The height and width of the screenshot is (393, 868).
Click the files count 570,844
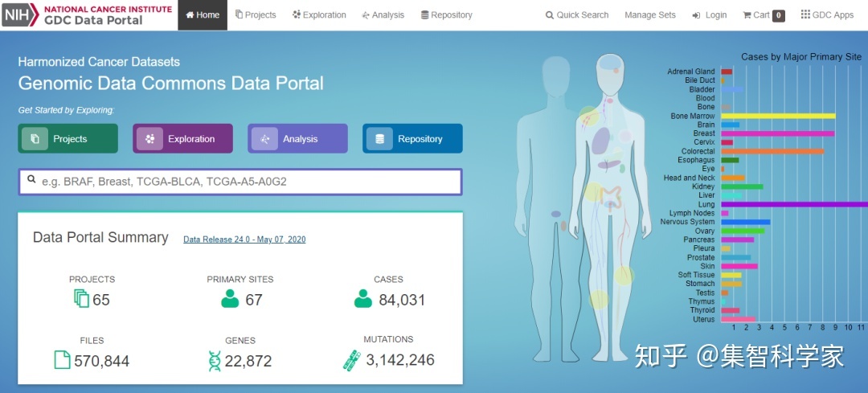pyautogui.click(x=102, y=362)
